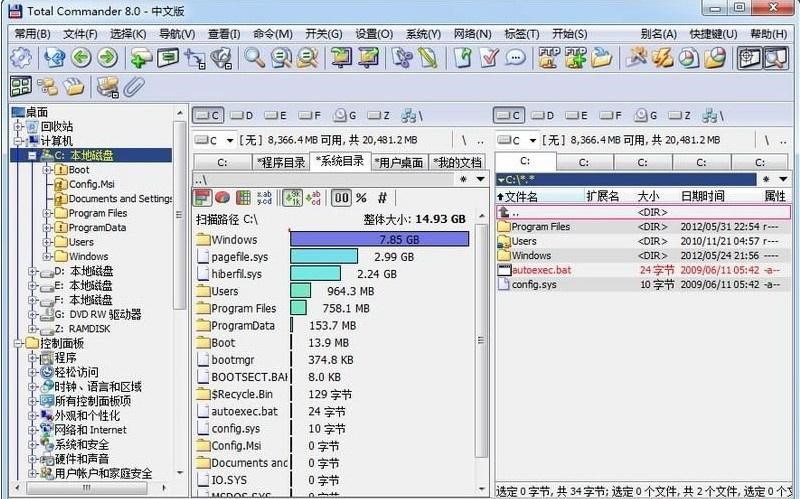Toggle the percent (%) display button
Viewport: 800px width, 499px height.
pos(361,197)
